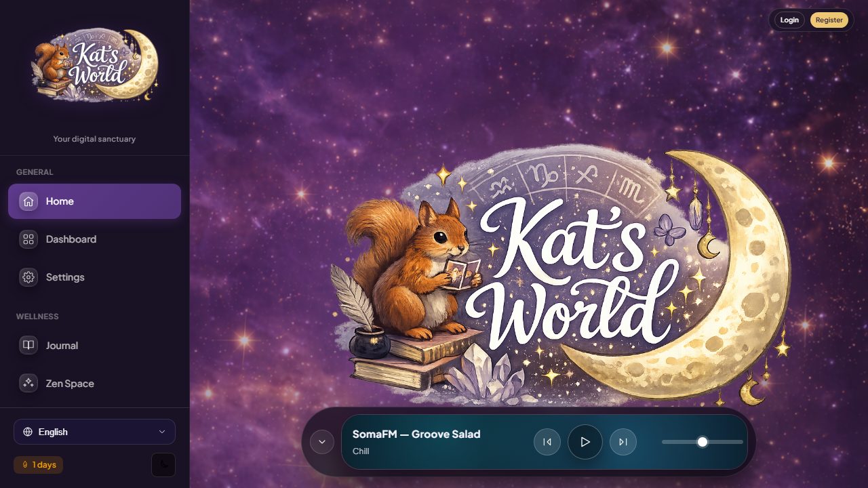The image size is (868, 488).
Task: Click the Kat's World sidebar logo
Action: click(95, 65)
